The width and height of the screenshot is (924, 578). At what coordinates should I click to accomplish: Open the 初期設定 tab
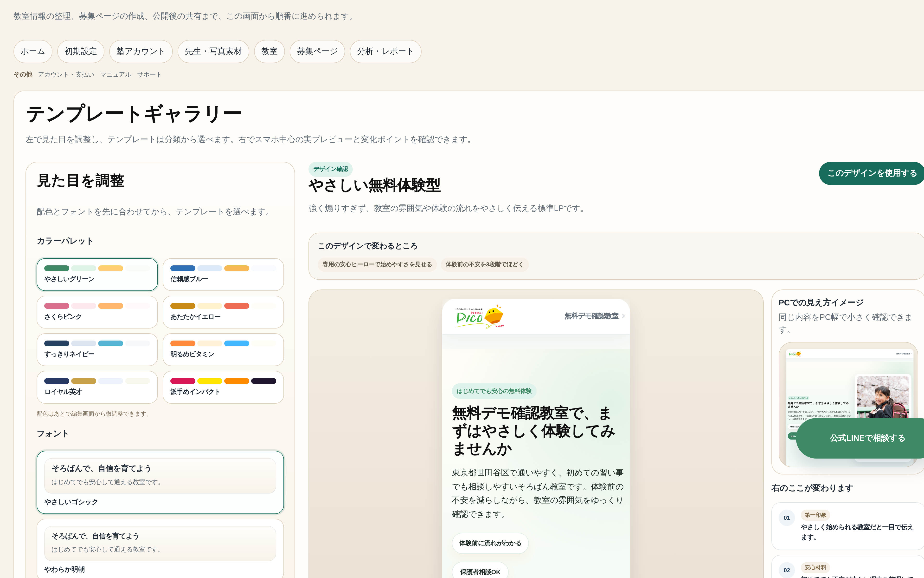tap(81, 51)
